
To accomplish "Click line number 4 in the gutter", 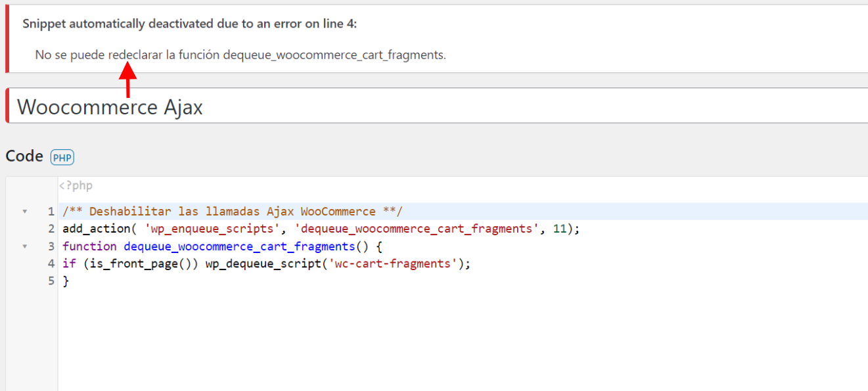I will coord(51,264).
